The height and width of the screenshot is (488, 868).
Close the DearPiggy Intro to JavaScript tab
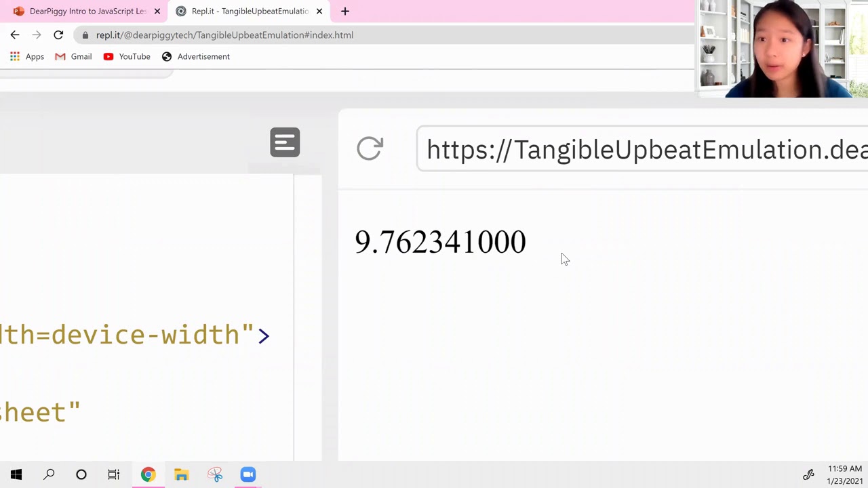(x=157, y=11)
